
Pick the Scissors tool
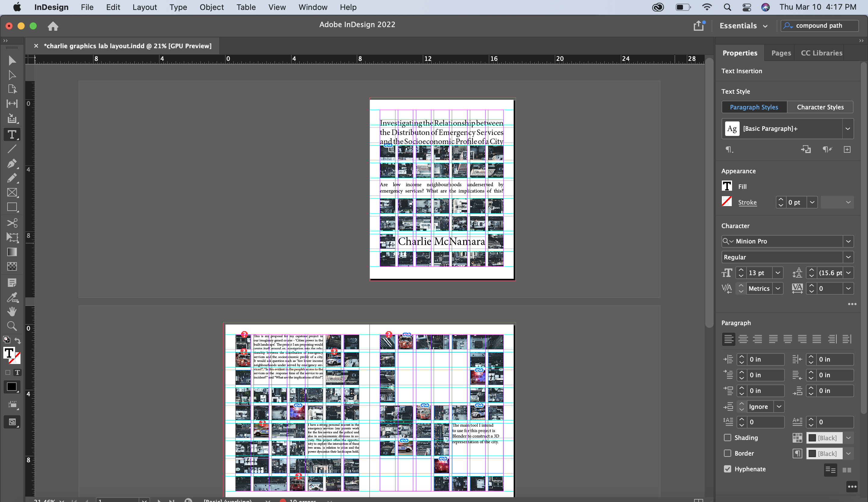(x=12, y=223)
